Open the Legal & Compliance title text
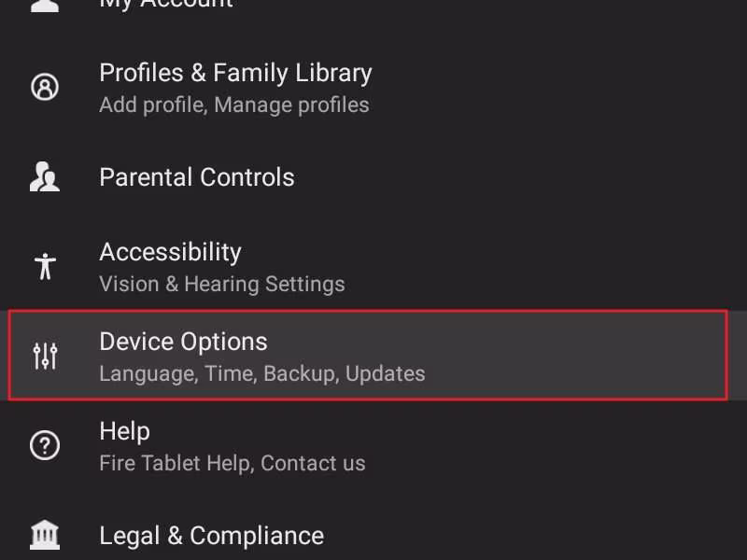Image resolution: width=747 pixels, height=560 pixels. (211, 536)
